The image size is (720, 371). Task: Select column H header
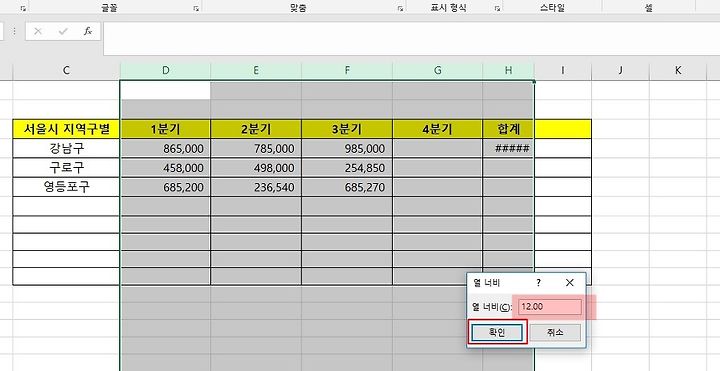click(508, 70)
